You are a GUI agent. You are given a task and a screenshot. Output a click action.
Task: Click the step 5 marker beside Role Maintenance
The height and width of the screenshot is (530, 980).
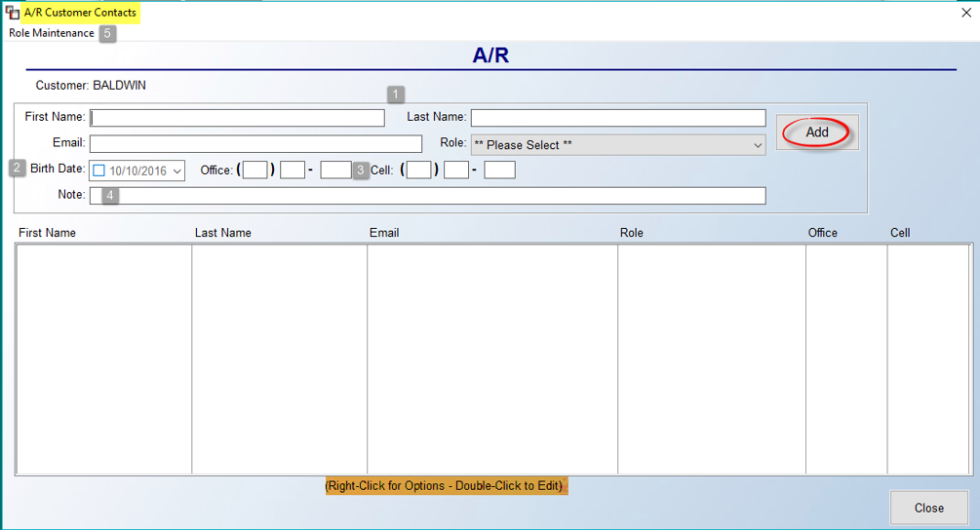(x=107, y=33)
